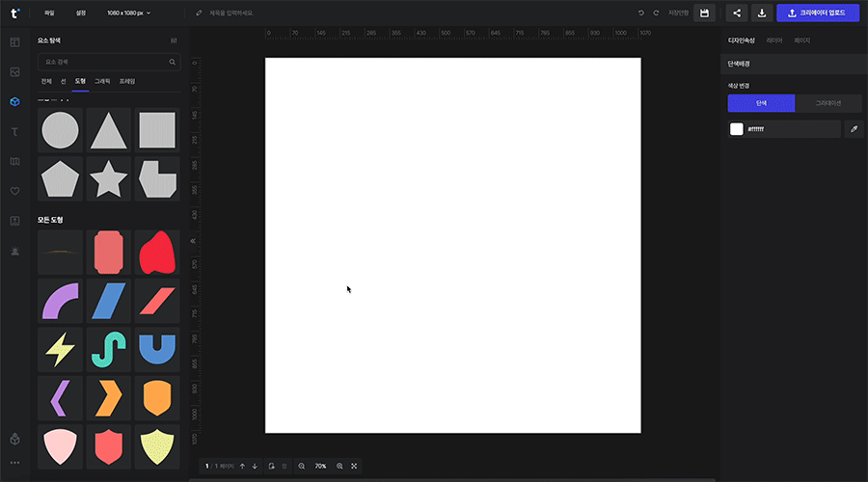Open the 설정 menu
The image size is (868, 482).
(x=81, y=13)
